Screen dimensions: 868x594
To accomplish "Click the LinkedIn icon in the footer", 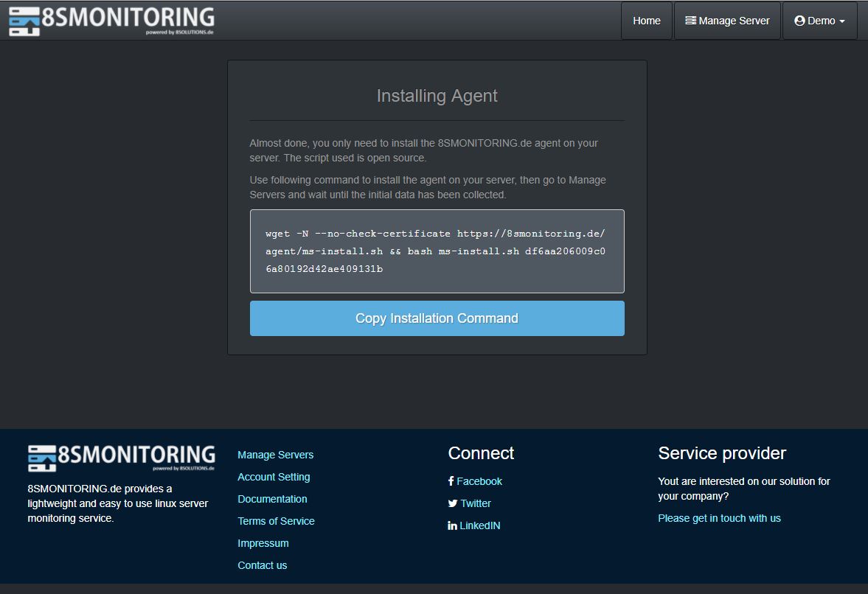I will pos(452,525).
